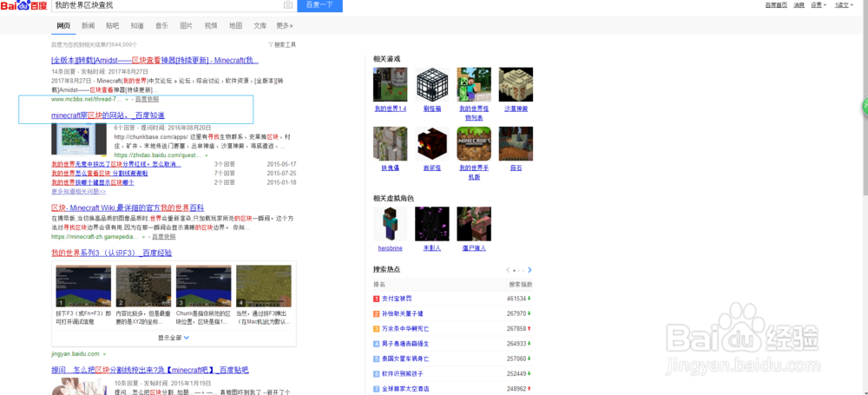Switch to the 新闻 tab
The width and height of the screenshot is (868, 395).
(x=88, y=25)
